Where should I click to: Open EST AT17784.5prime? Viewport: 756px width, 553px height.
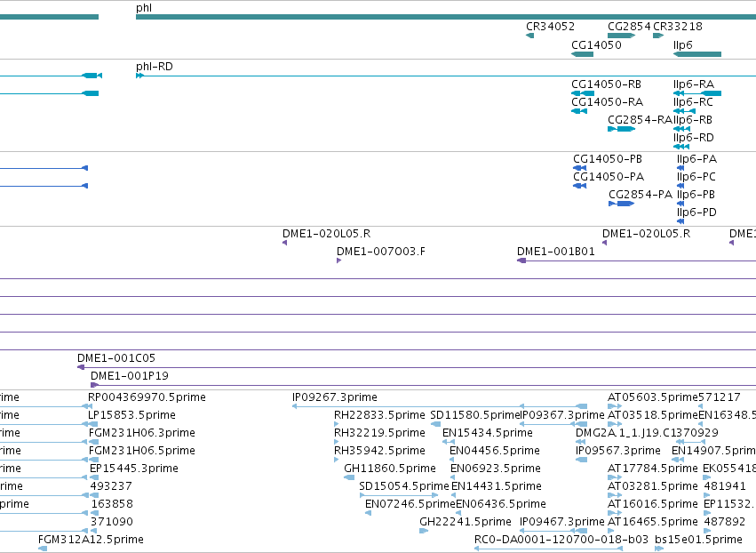(652, 469)
